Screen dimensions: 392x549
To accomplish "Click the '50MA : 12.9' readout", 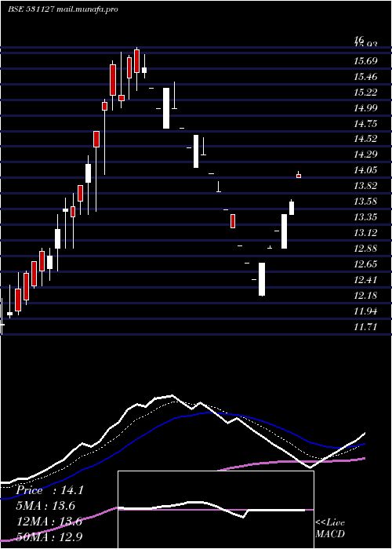I will point(49,537).
